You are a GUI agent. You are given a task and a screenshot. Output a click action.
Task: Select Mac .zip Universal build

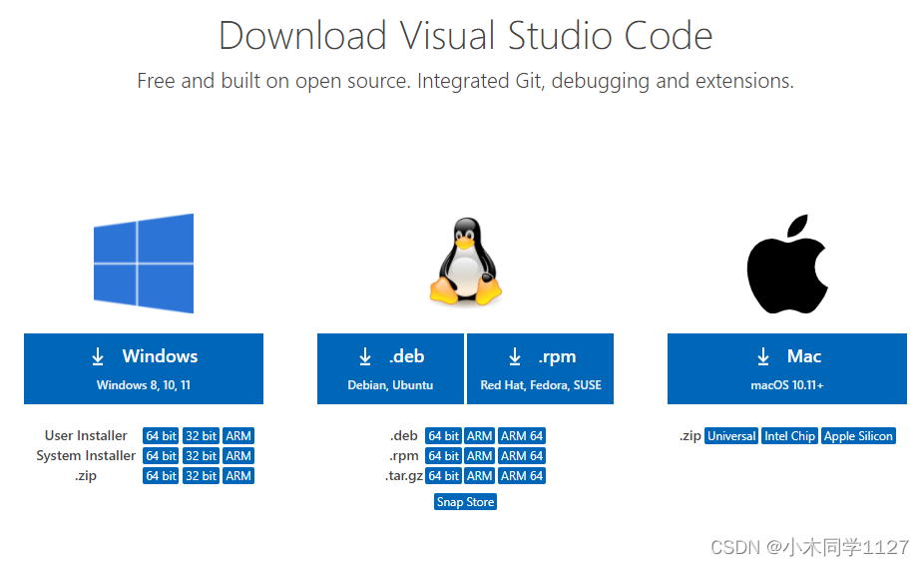point(731,435)
